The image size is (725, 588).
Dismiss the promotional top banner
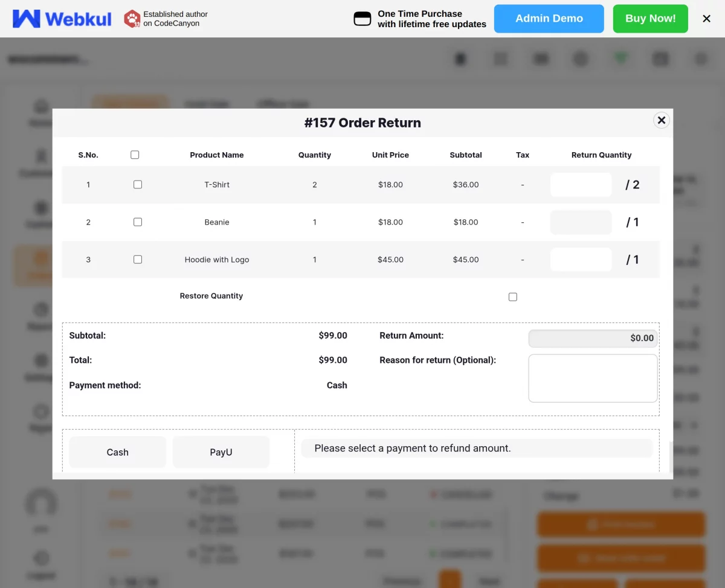pyautogui.click(x=706, y=18)
